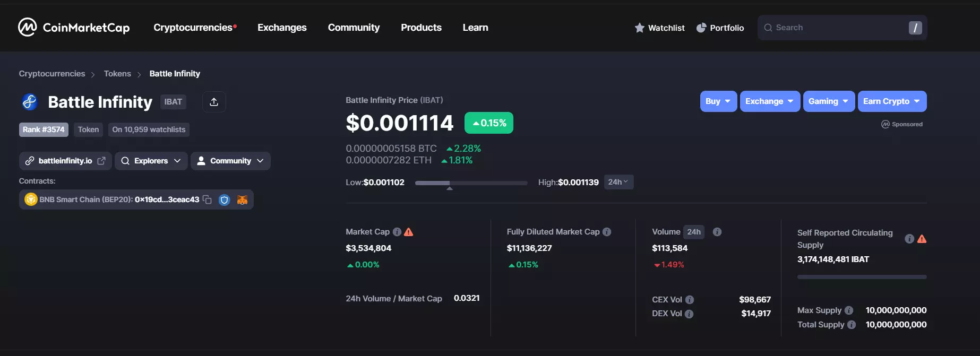Click the 0.0321 volume ratio value
The width and height of the screenshot is (980, 356).
click(467, 298)
